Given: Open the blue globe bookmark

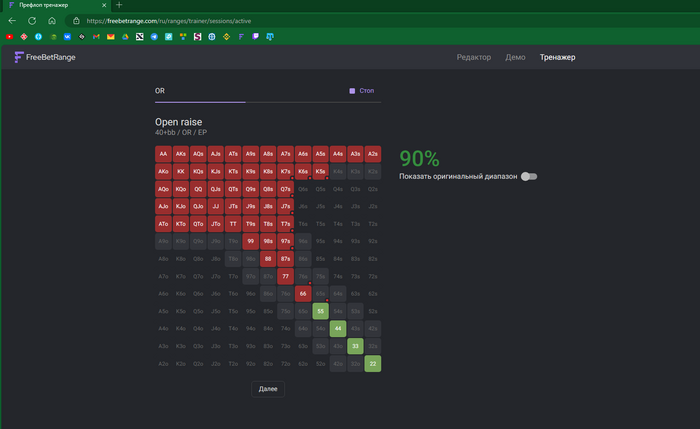Looking at the screenshot, I should (x=212, y=37).
